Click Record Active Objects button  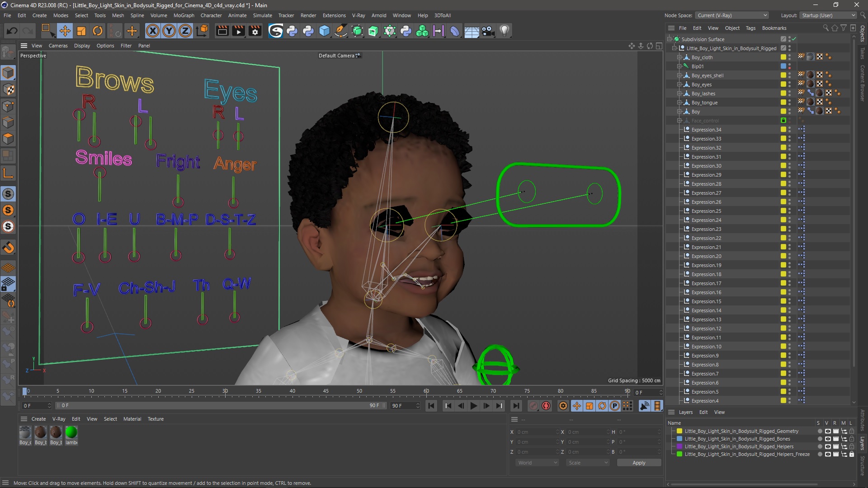click(x=533, y=406)
